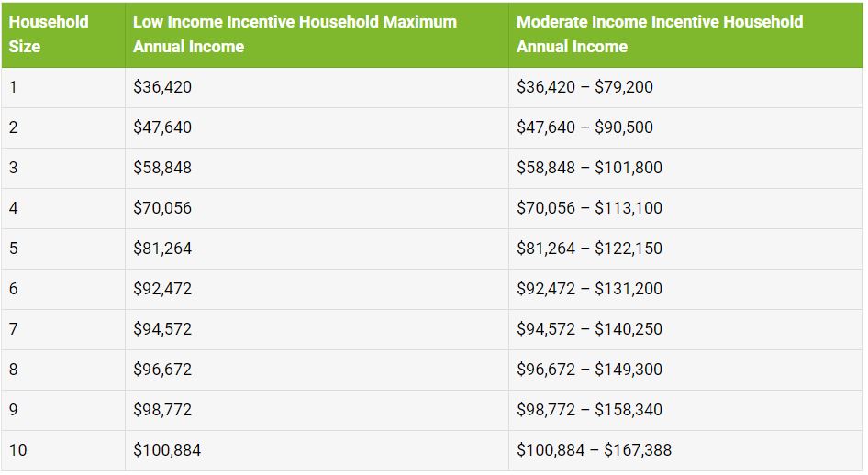Viewport: 868px width, 475px height.
Task: Click the Moderate Income Incentive Household header
Action: coord(660,34)
